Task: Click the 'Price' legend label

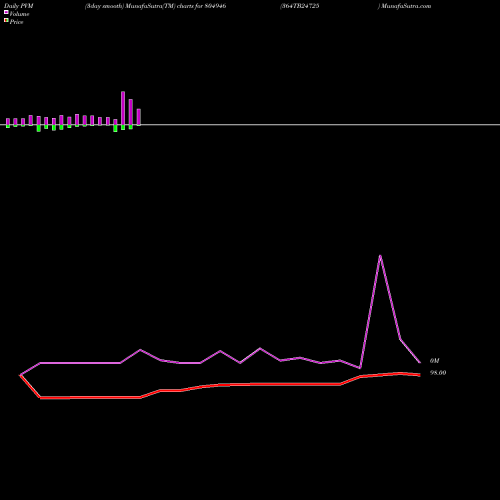Action: point(16,22)
